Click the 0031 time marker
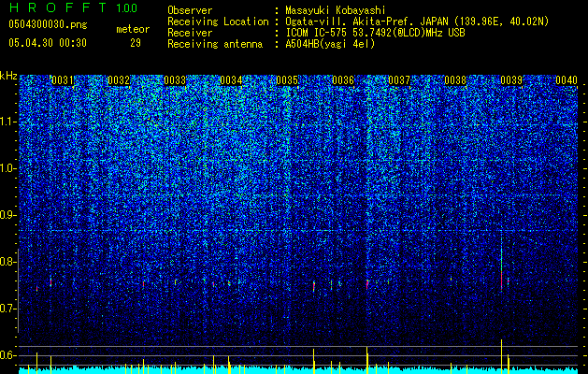 pos(63,80)
